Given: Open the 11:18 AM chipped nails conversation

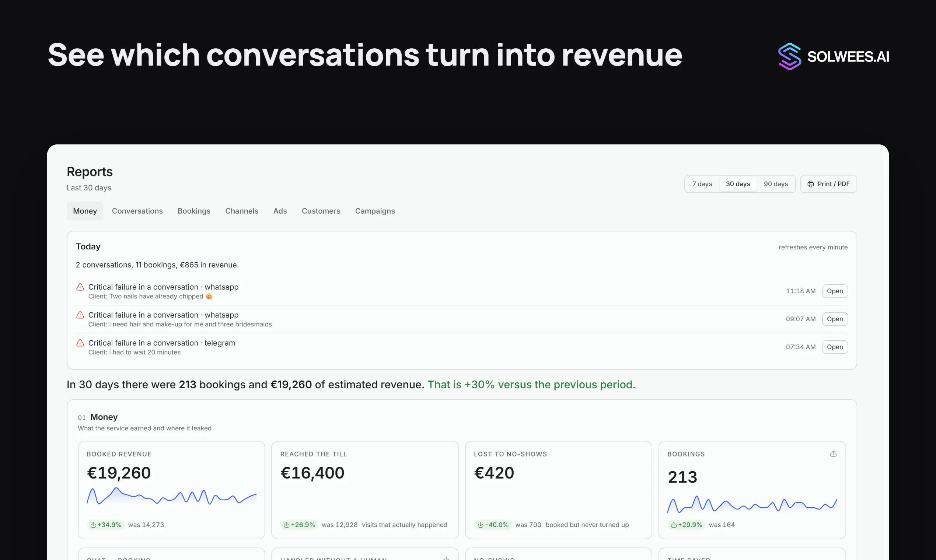Looking at the screenshot, I should [835, 291].
